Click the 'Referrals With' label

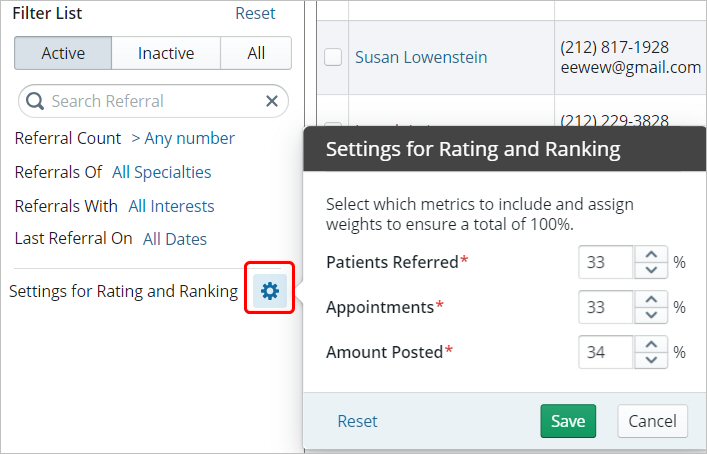pyautogui.click(x=66, y=206)
